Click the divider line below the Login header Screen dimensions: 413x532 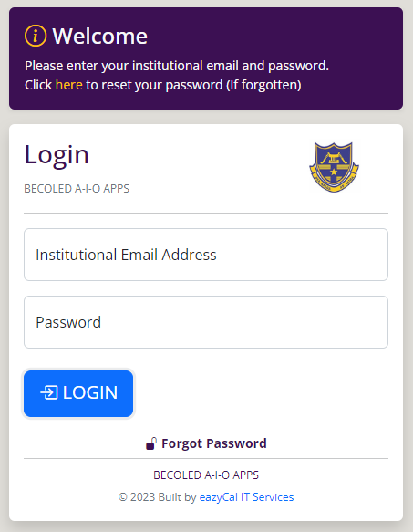(x=206, y=213)
